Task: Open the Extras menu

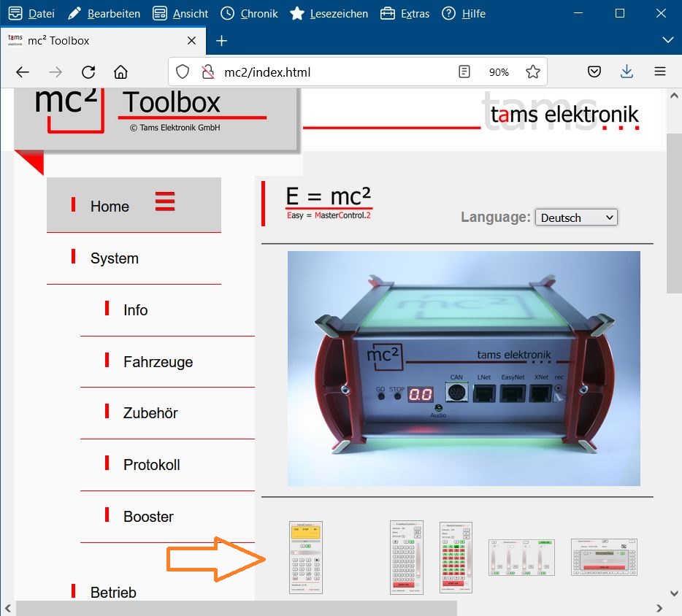Action: point(405,13)
